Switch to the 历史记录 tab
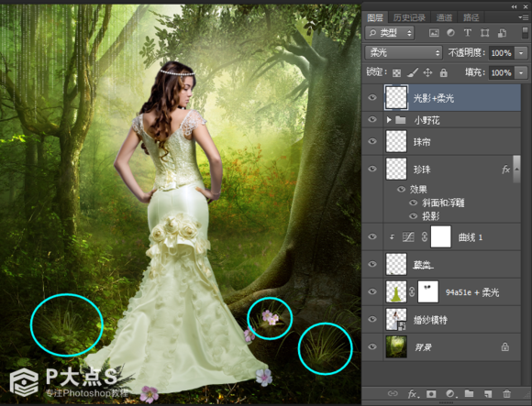This screenshot has width=532, height=406. pyautogui.click(x=409, y=17)
